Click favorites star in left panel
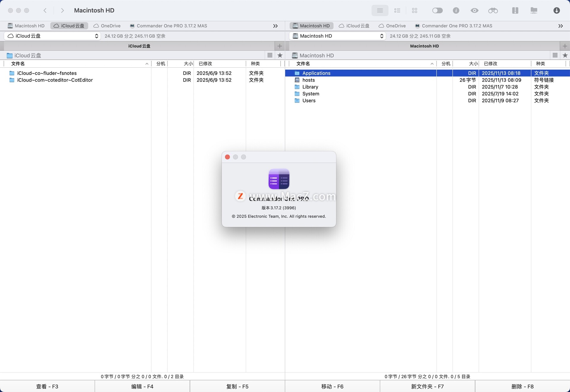 click(280, 55)
